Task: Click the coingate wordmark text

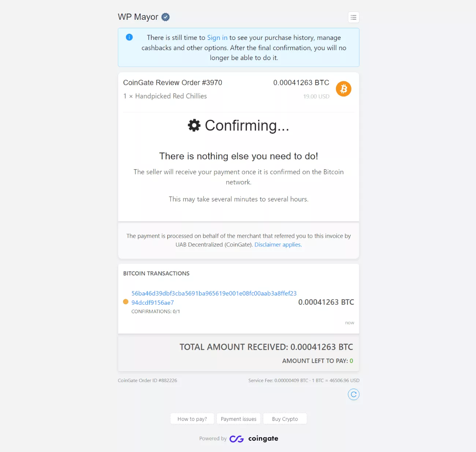Action: point(263,439)
